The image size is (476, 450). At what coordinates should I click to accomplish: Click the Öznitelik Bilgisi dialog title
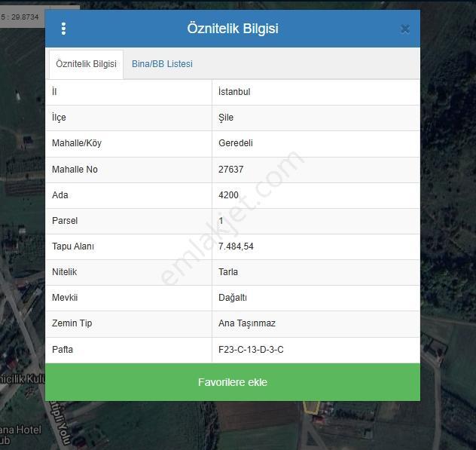(x=233, y=29)
